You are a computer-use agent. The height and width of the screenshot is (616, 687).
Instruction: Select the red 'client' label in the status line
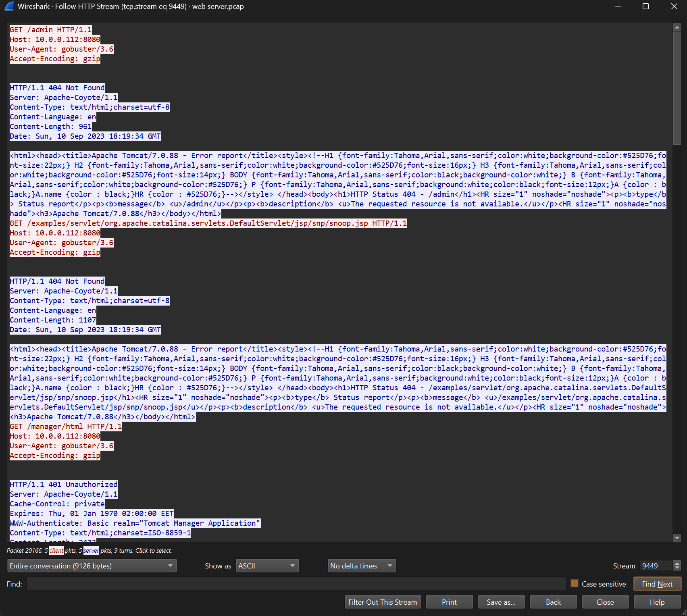(56, 550)
